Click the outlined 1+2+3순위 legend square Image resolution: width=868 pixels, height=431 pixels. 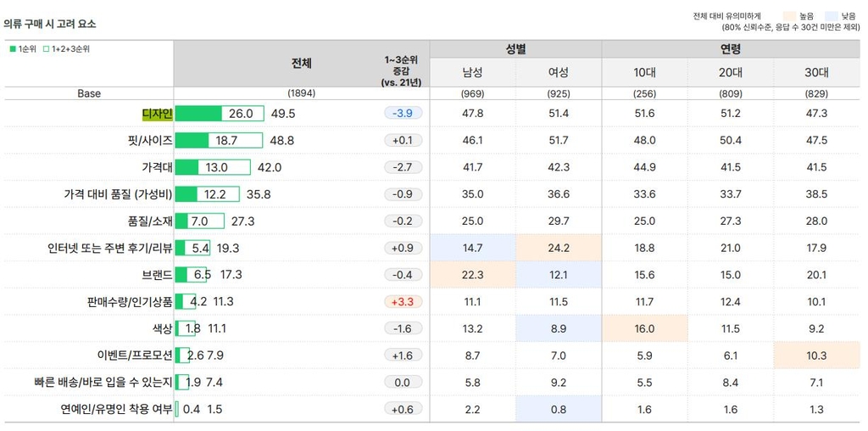pyautogui.click(x=44, y=49)
